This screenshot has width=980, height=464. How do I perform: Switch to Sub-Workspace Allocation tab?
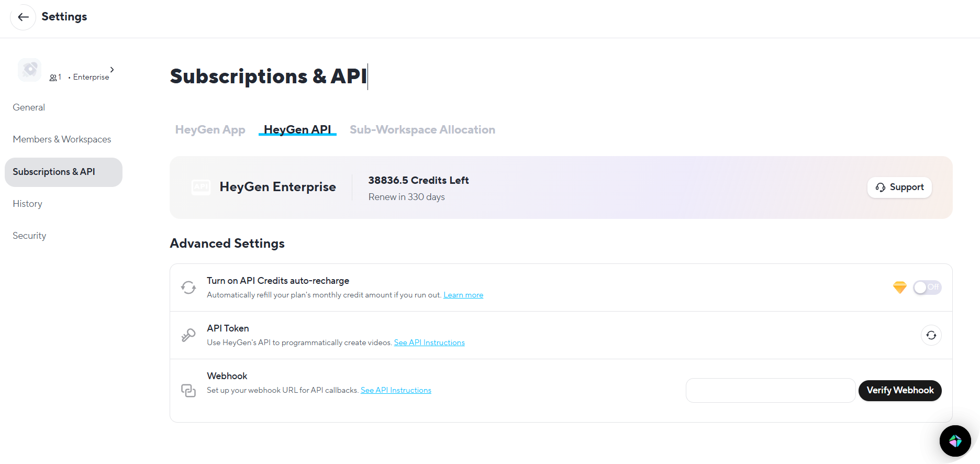422,130
